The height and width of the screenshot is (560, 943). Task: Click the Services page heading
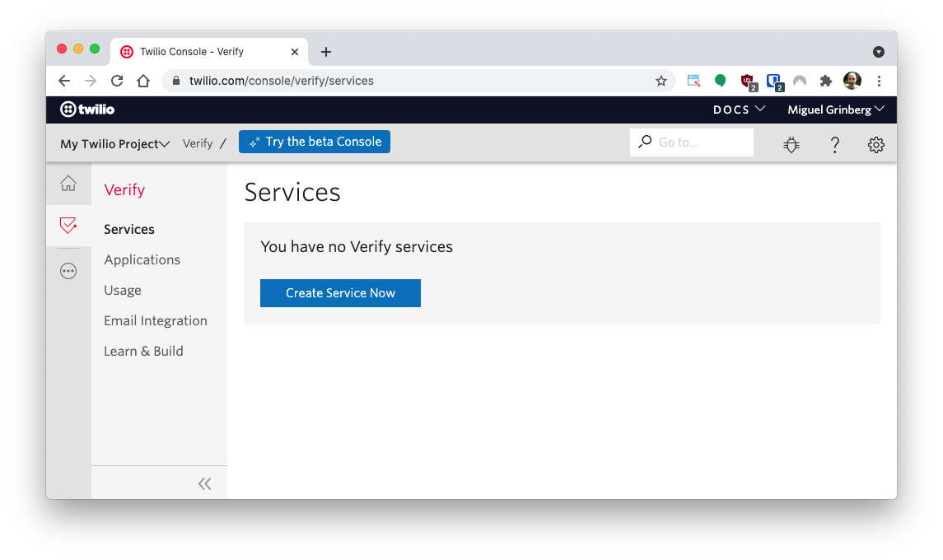[292, 193]
